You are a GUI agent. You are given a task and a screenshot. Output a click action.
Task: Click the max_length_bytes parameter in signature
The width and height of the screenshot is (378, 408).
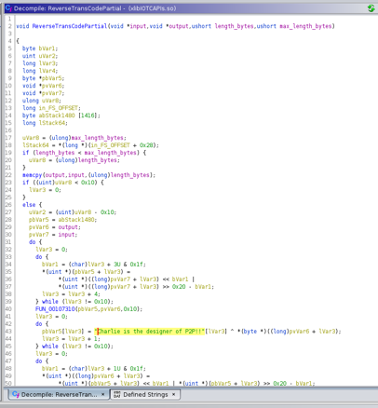click(306, 26)
